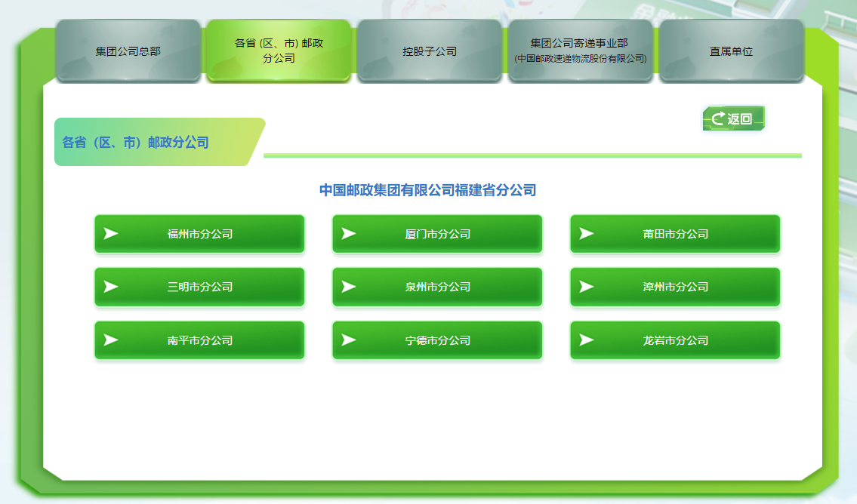The height and width of the screenshot is (504, 857).
Task: Open the 控股子公司 tab
Action: click(x=430, y=51)
